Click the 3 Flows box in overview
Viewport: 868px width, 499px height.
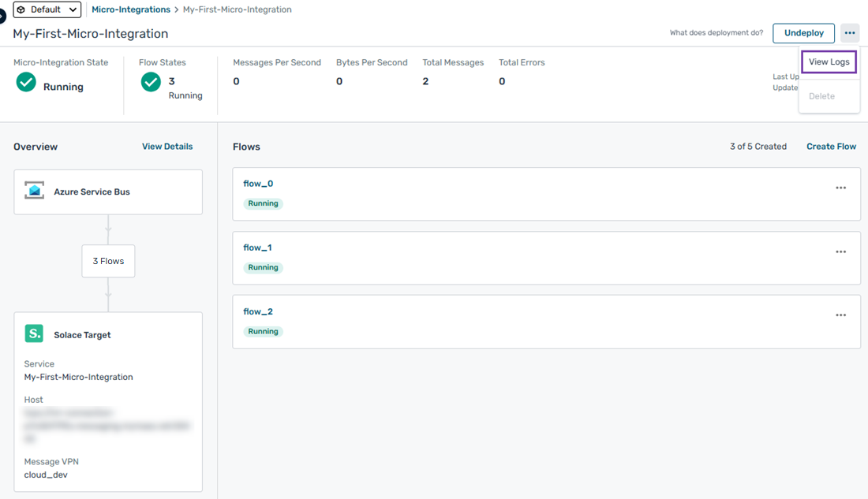click(x=108, y=261)
